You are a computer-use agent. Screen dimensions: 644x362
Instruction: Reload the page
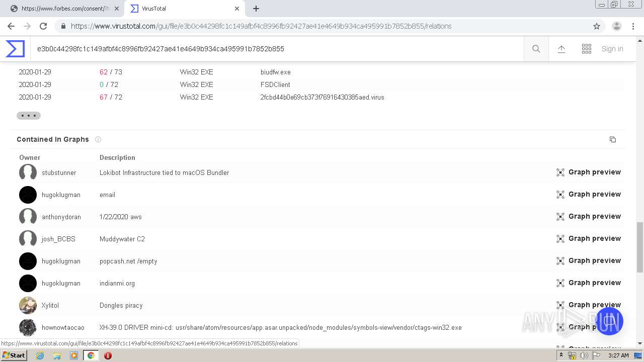[x=43, y=26]
